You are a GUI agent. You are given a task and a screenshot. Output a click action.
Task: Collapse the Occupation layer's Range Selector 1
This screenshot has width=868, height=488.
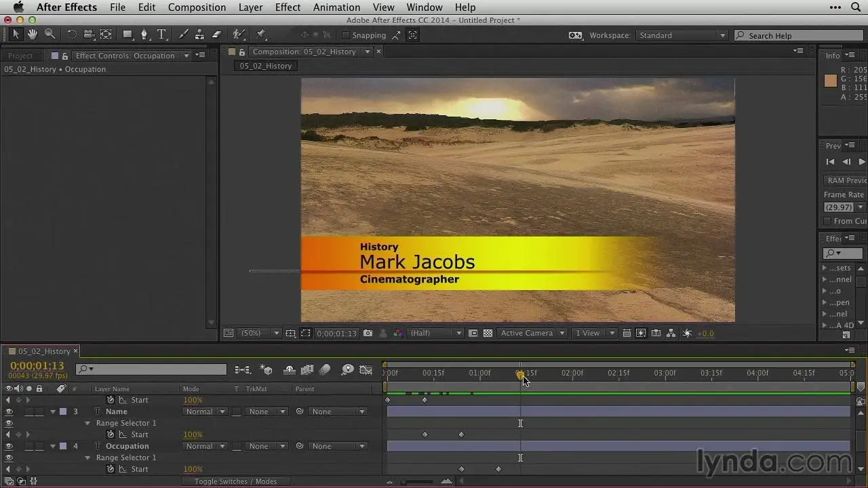87,457
